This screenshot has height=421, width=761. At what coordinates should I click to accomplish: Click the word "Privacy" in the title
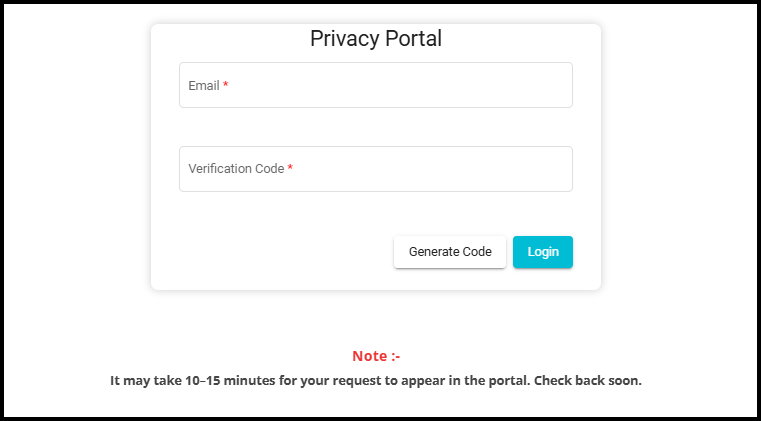click(x=343, y=39)
